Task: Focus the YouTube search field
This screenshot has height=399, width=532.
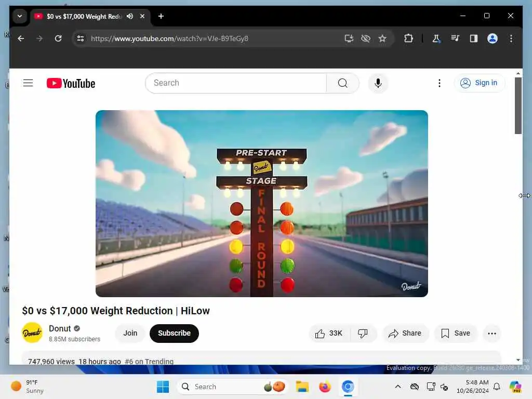Action: (236, 83)
